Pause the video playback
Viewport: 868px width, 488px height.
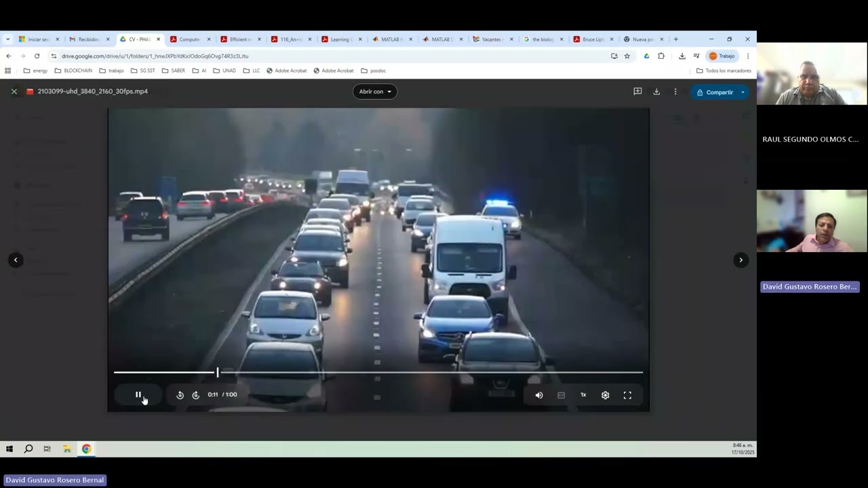pyautogui.click(x=138, y=394)
